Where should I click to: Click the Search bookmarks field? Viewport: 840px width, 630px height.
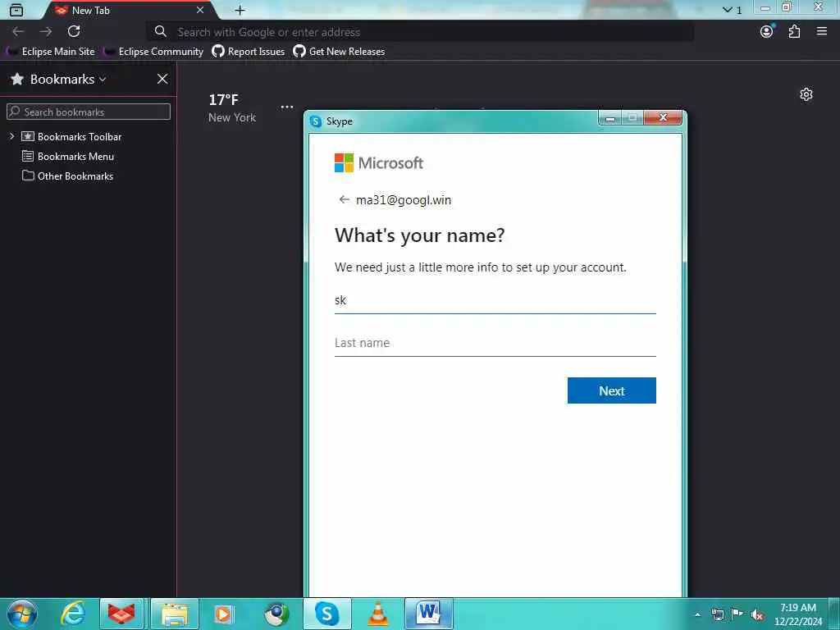89,112
